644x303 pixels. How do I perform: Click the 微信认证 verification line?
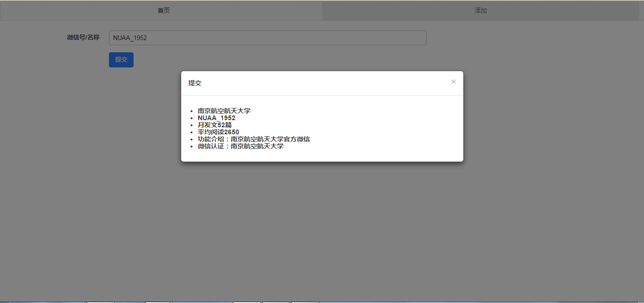[241, 146]
